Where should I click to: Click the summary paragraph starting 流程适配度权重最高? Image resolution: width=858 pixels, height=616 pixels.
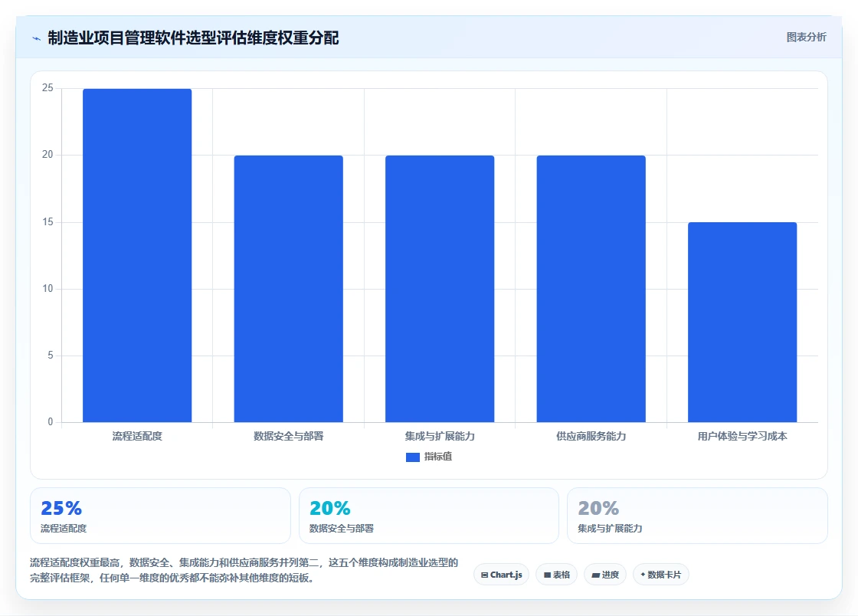click(244, 570)
